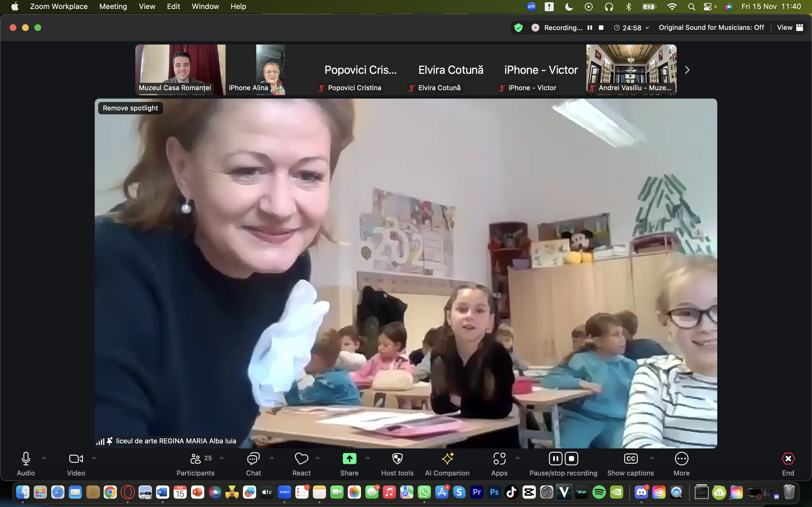Expand Participants options caret
Screen dimensions: 812x507
[x=221, y=458]
